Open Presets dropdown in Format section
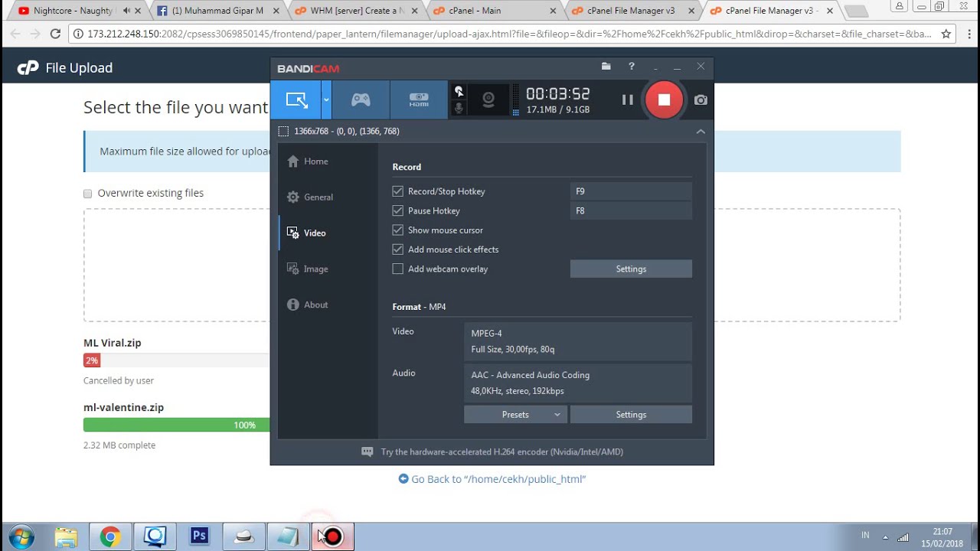This screenshot has height=551, width=980. coord(515,415)
